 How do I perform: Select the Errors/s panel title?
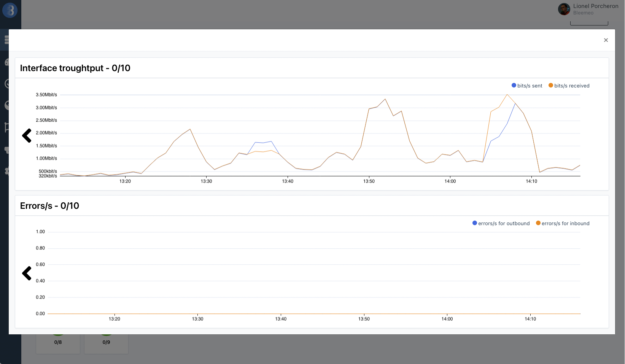tap(49, 205)
